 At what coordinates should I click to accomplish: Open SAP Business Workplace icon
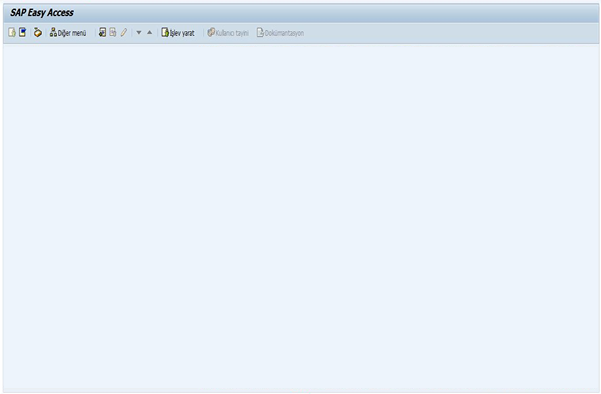[38, 33]
